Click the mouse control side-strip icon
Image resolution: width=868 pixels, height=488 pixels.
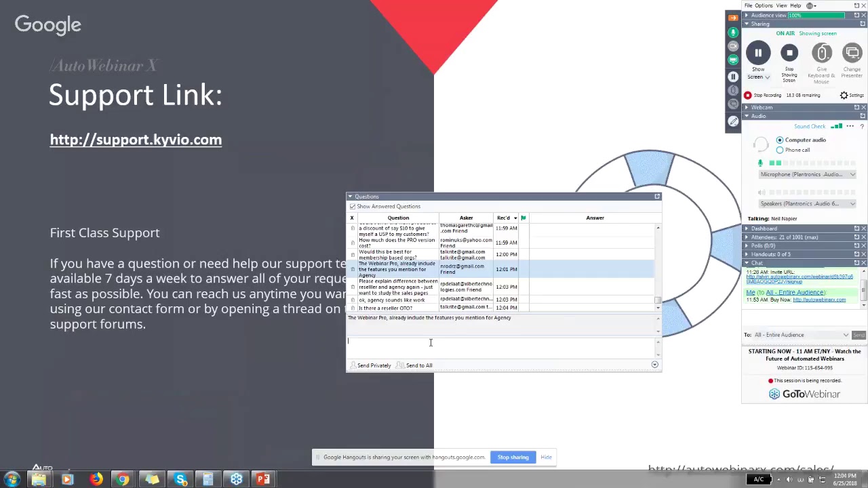click(x=733, y=90)
